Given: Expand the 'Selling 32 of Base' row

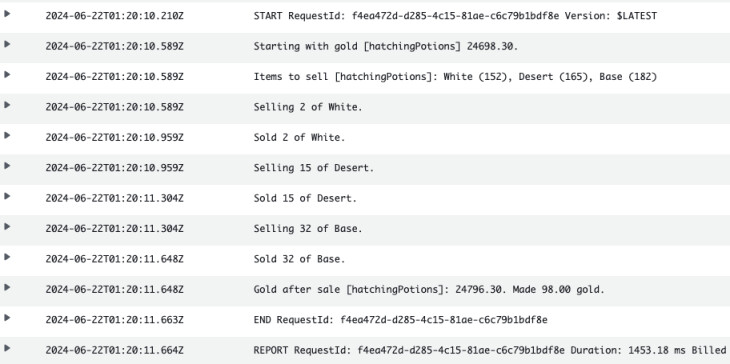Looking at the screenshot, I should click(x=7, y=227).
